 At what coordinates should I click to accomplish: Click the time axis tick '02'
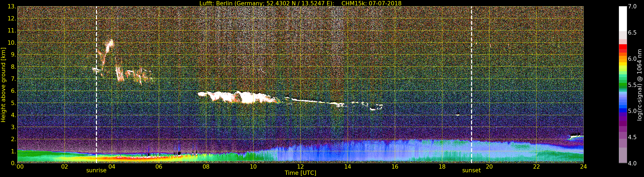pos(65,167)
